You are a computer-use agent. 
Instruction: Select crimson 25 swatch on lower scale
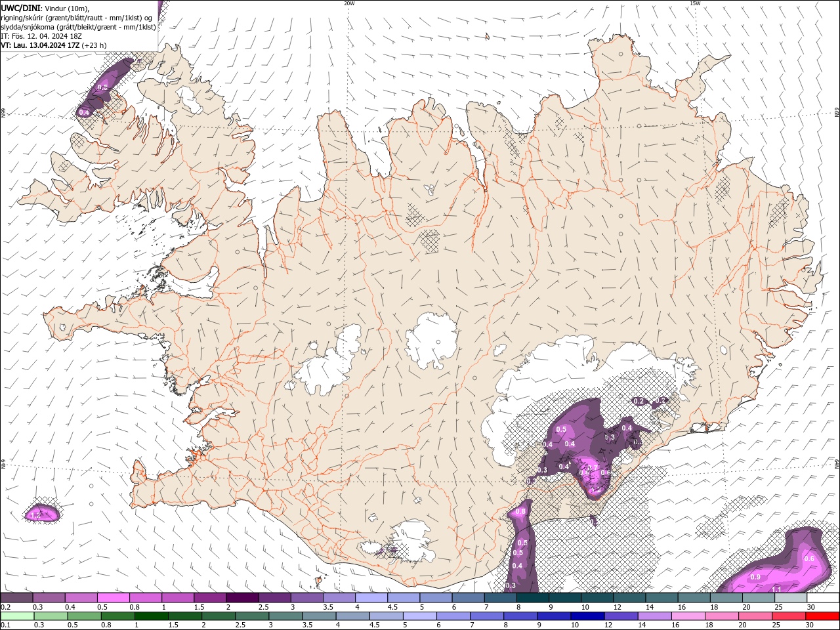788,616
